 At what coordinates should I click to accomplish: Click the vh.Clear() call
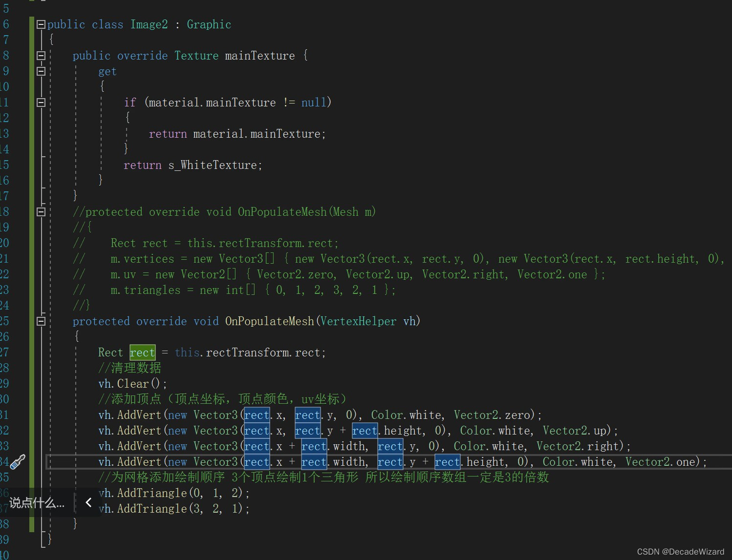[132, 384]
